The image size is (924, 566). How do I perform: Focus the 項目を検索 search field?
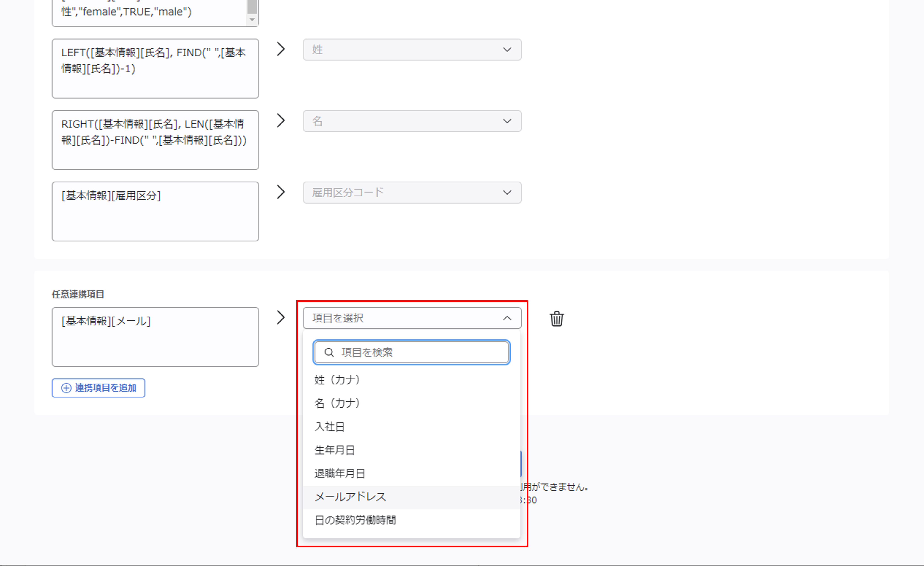(411, 352)
